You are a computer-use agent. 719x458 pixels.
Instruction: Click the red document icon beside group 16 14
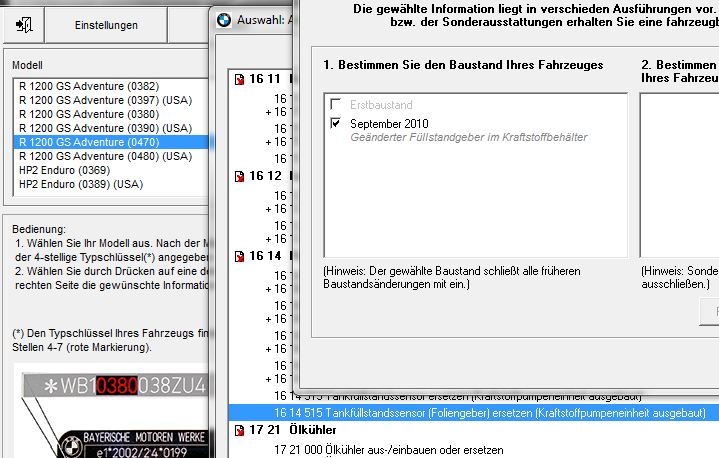point(238,255)
